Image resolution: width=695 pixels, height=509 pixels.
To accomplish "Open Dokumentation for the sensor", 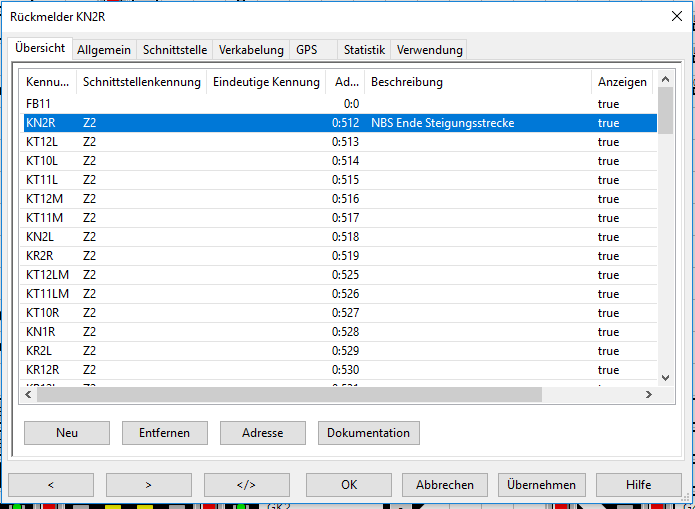I will (369, 433).
